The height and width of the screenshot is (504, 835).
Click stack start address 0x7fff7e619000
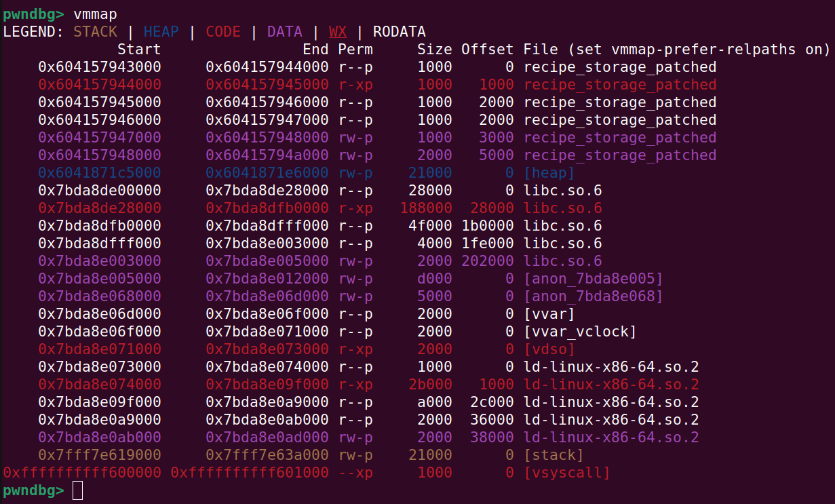100,454
